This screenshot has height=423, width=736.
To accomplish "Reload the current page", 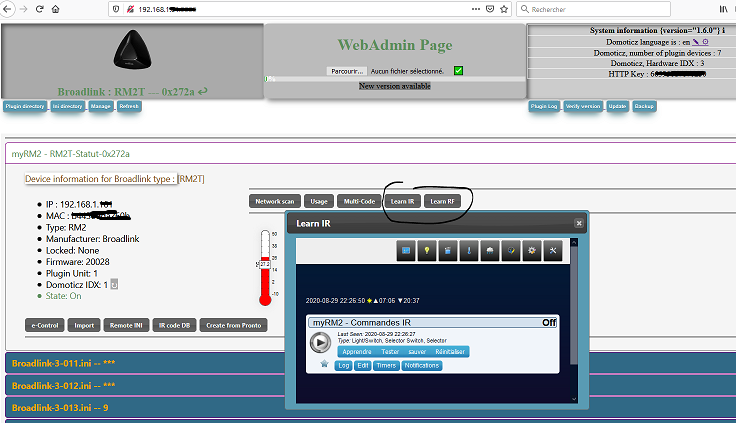I will pos(39,9).
